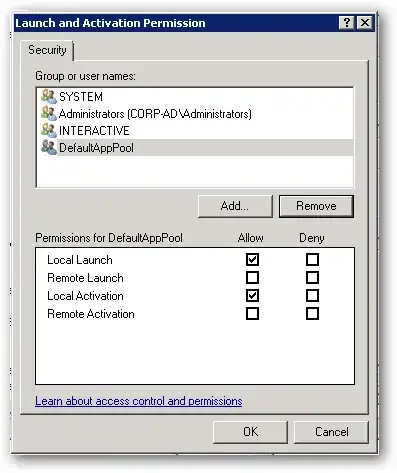Enable Allow for Remote Launch
Viewport: 397px width, 473px height.
coord(252,277)
